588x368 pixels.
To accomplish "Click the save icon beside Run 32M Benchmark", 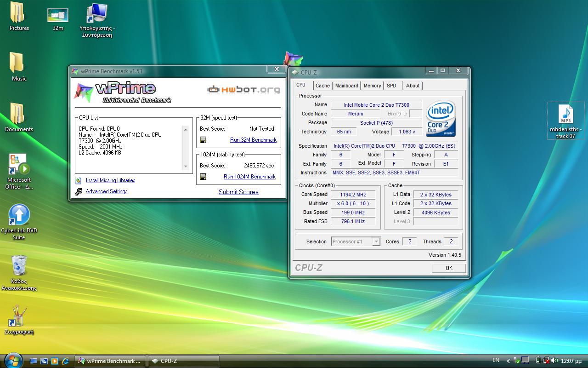I will 203,140.
